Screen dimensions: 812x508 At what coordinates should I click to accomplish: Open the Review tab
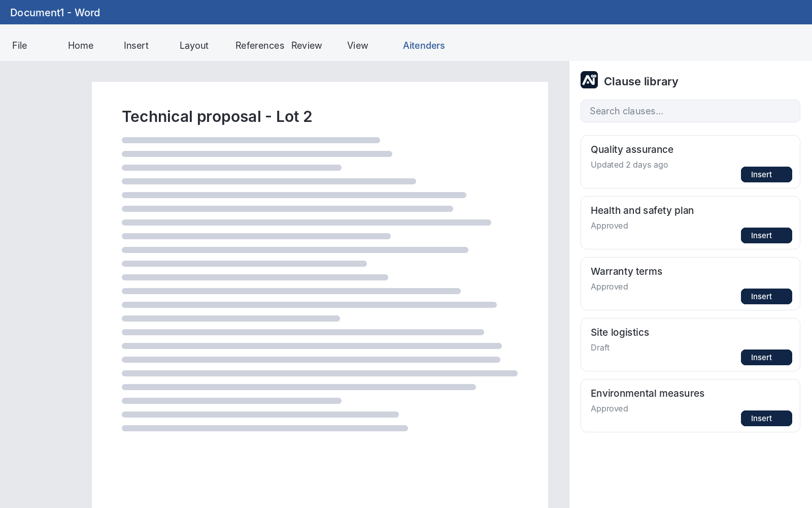[307, 46]
